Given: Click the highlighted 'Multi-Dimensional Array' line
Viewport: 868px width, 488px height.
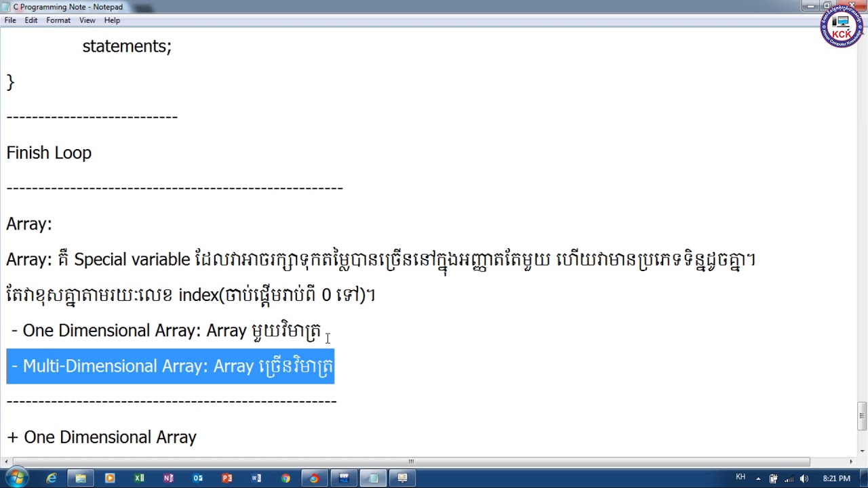Looking at the screenshot, I should tap(170, 366).
